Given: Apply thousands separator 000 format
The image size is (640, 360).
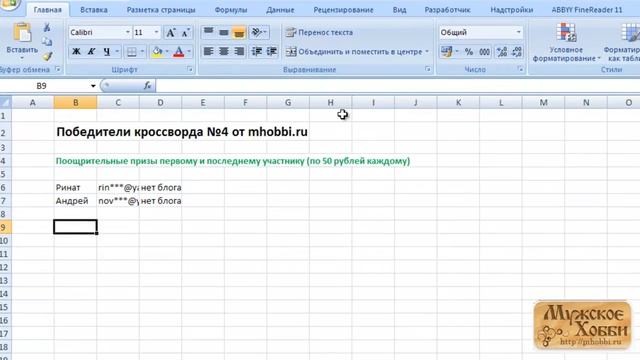Looking at the screenshot, I should coord(484,51).
